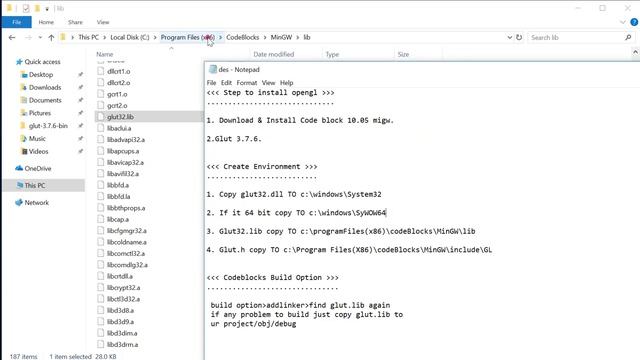Click the Back navigation arrow
This screenshot has width=640, height=360.
[12, 38]
